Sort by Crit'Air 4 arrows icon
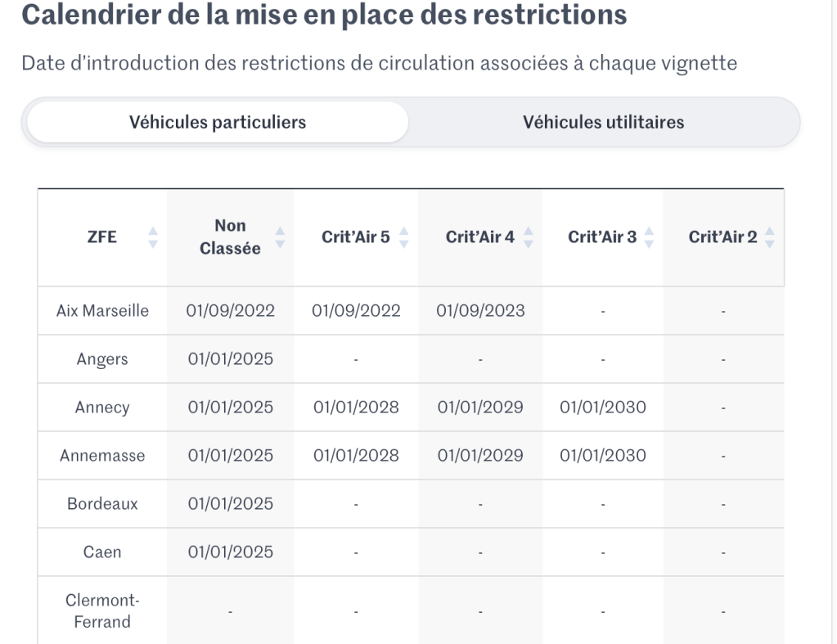This screenshot has height=644, width=837. (528, 237)
